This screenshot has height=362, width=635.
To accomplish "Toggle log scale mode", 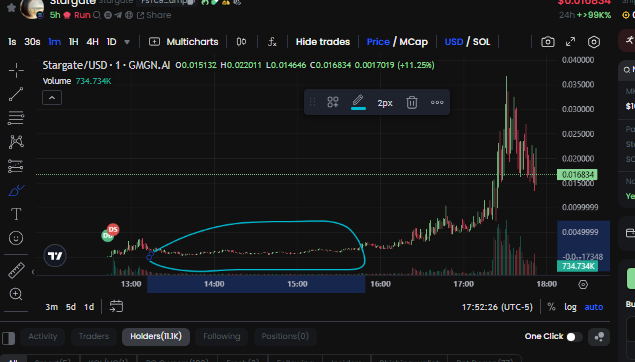I will tap(570, 307).
